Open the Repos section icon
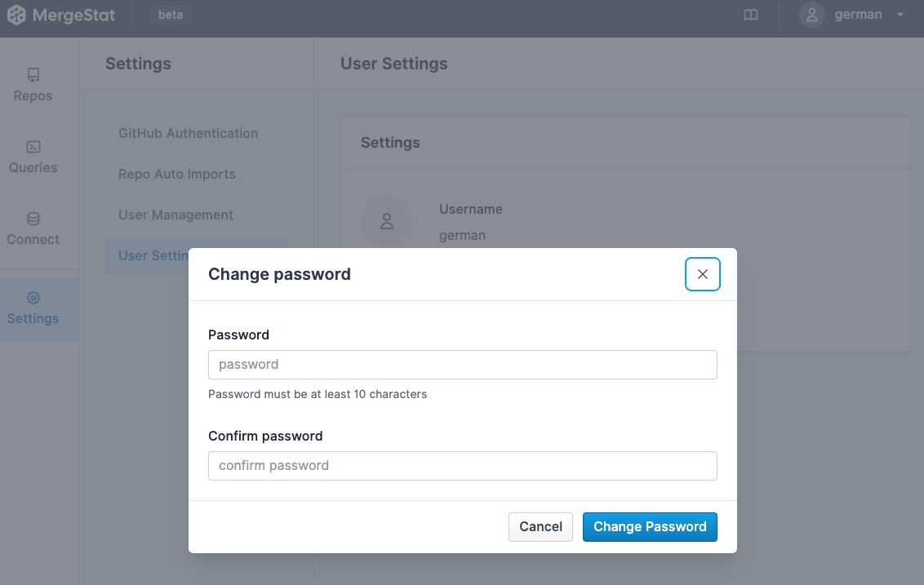 click(x=33, y=74)
